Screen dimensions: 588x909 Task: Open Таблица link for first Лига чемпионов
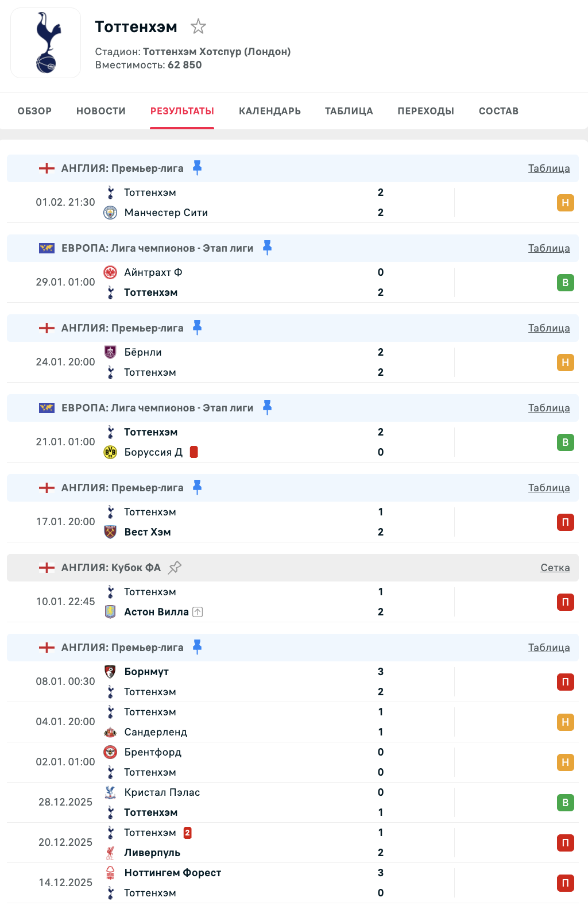[x=549, y=248]
